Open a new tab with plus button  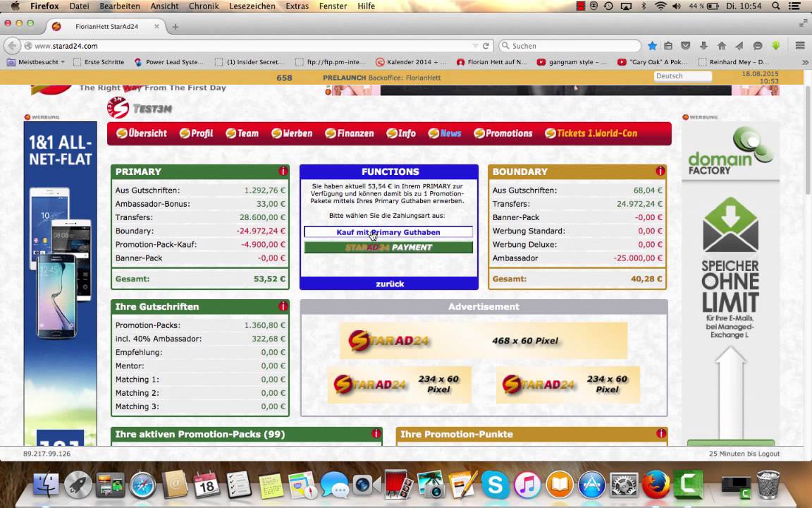[175, 26]
